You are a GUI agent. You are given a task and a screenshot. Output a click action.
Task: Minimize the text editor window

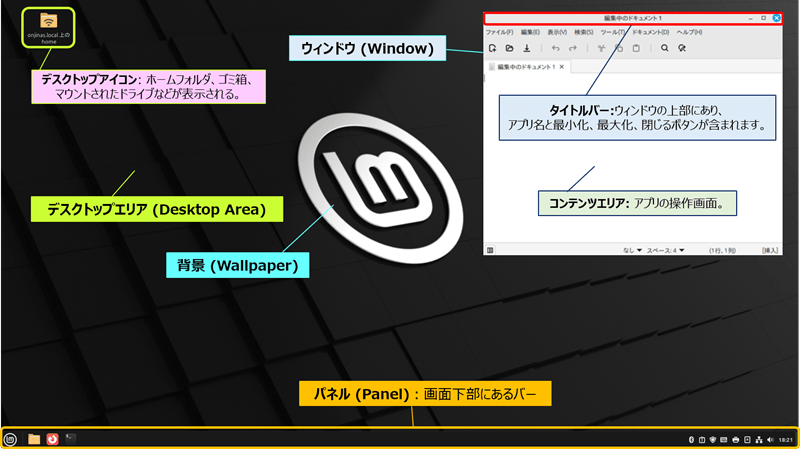coord(751,18)
